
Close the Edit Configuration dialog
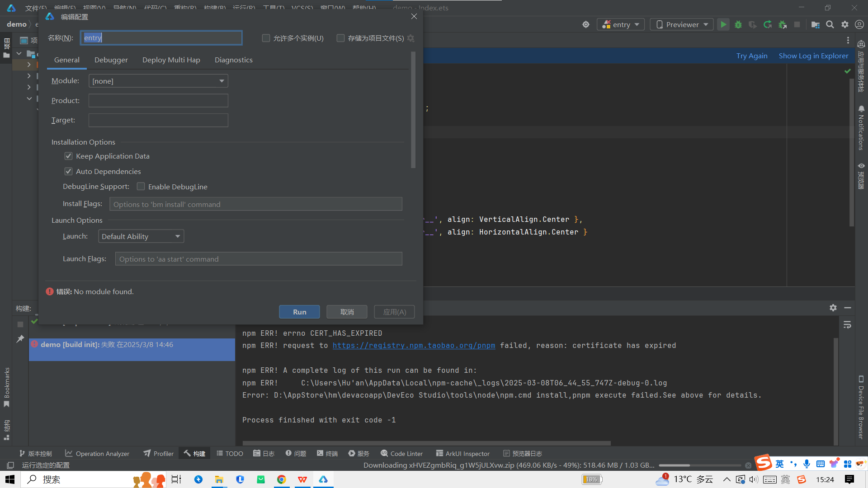(x=414, y=16)
